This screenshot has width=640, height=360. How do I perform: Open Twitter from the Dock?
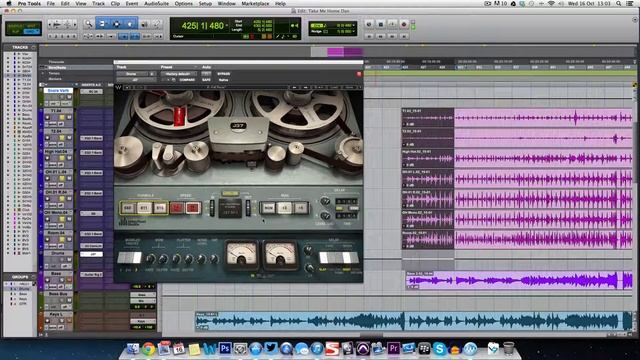tap(271, 349)
